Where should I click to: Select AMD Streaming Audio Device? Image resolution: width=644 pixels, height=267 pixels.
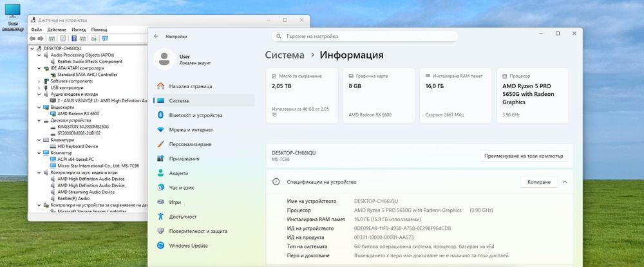coord(86,192)
